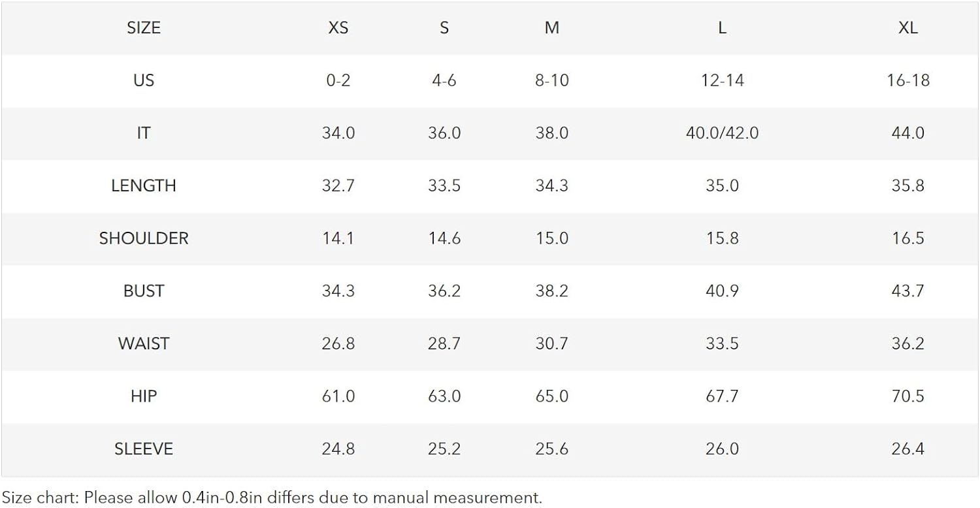Viewport: 980px width, 508px height.
Task: Select the XS column header
Action: pos(338,27)
